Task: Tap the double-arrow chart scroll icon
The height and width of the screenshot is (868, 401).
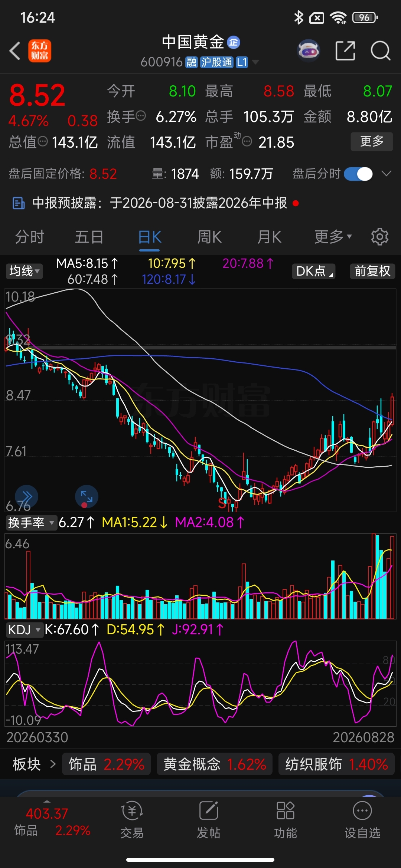Action: tap(26, 496)
